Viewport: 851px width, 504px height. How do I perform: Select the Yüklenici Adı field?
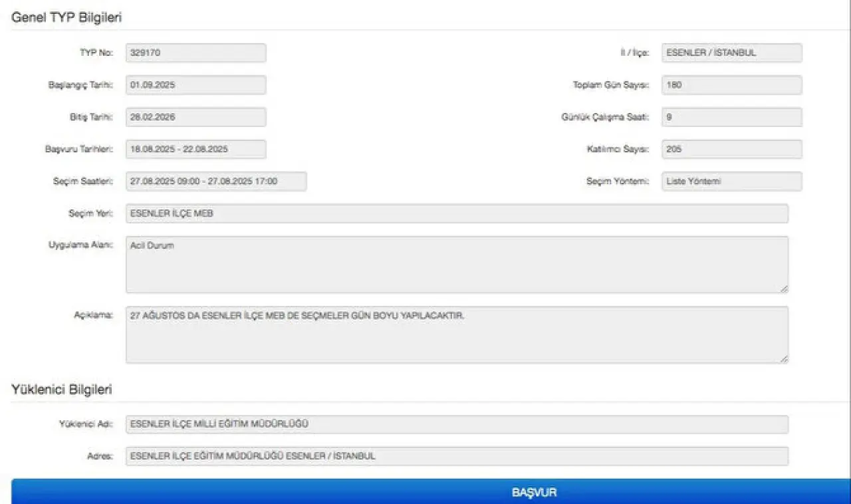point(457,424)
